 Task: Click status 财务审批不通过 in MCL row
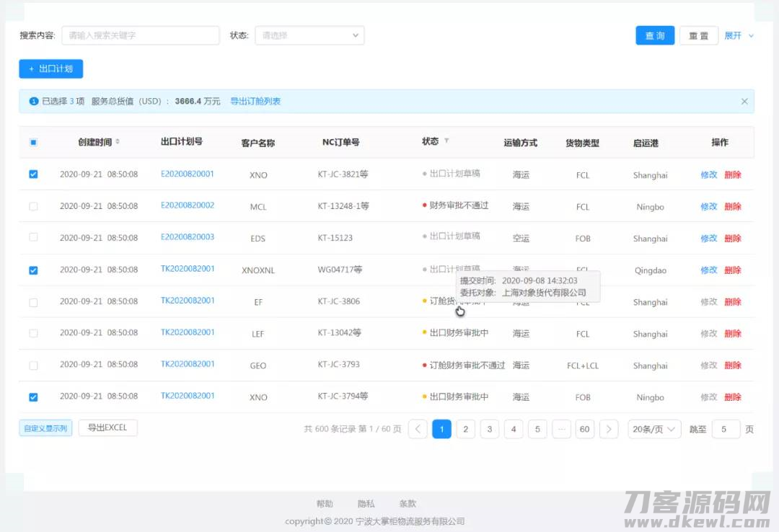459,205
